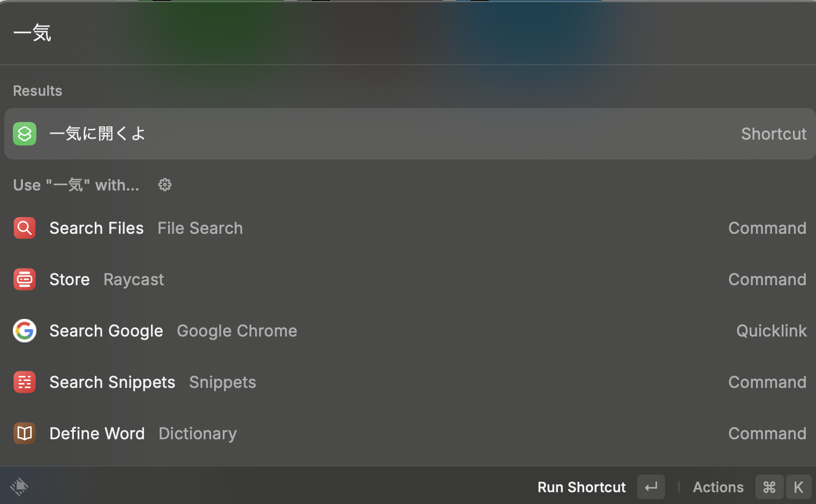
Task: Click the Raycast logo in bottom bar
Action: (19, 486)
